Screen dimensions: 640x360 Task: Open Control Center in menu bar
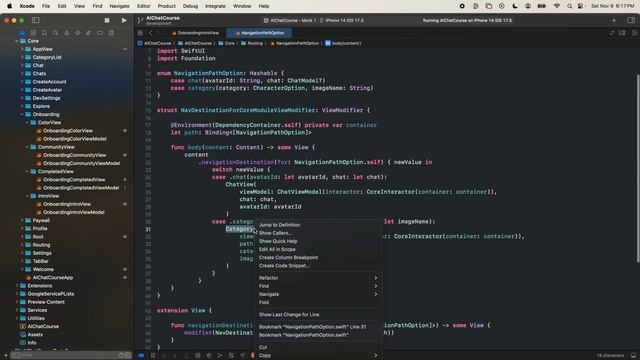[x=581, y=6]
